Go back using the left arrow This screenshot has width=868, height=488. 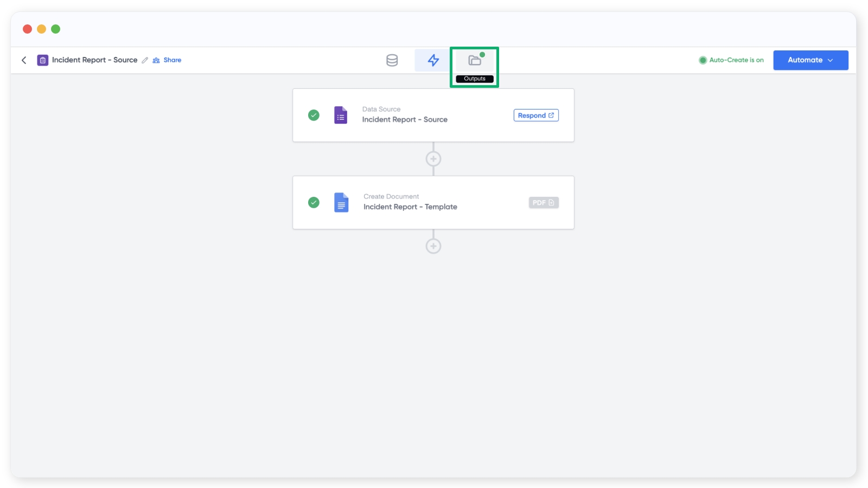point(24,60)
